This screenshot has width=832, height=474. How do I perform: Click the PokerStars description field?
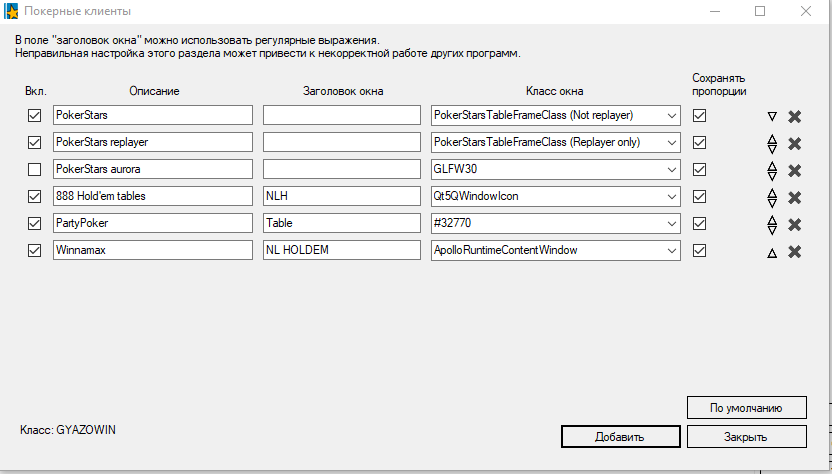pos(153,115)
